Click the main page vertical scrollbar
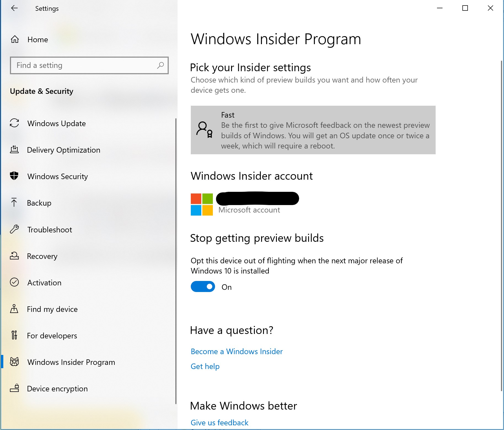 [502, 225]
